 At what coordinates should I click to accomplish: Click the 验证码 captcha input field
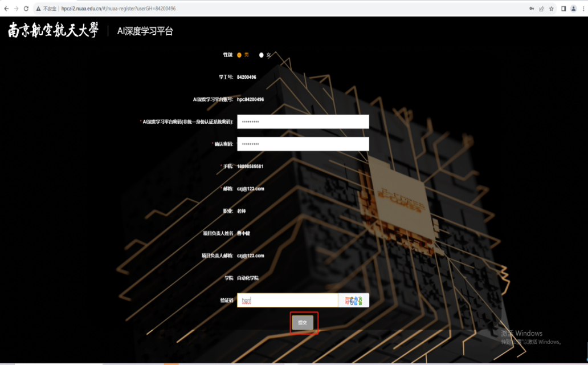click(287, 301)
